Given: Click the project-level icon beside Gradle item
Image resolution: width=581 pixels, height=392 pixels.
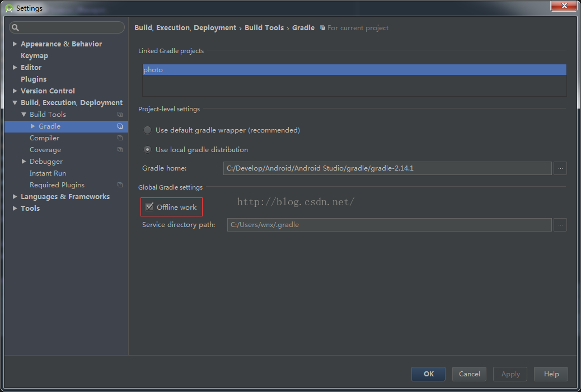Looking at the screenshot, I should 120,126.
